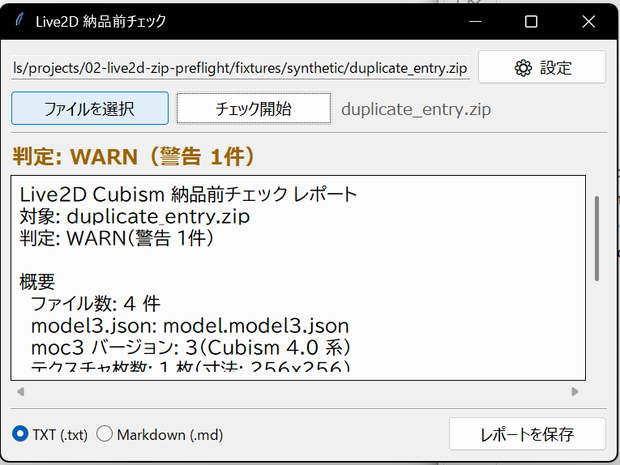Click inside the report text area
Screen dimensions: 620x465
pyautogui.click(x=298, y=278)
